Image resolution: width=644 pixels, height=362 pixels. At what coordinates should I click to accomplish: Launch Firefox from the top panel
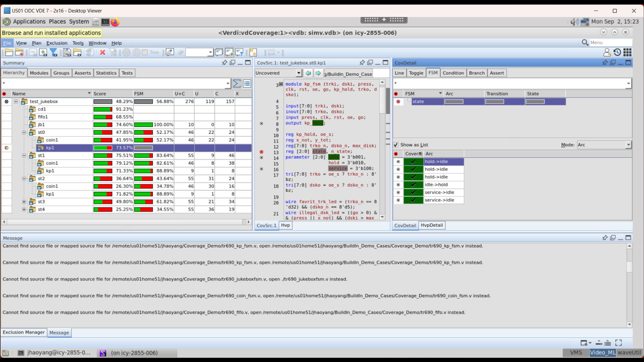pyautogui.click(x=115, y=22)
